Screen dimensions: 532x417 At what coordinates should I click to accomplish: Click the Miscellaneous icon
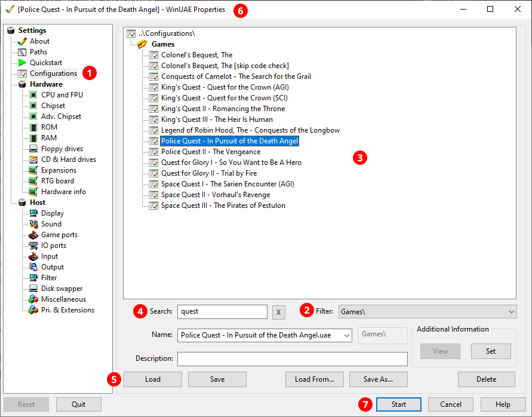[33, 299]
